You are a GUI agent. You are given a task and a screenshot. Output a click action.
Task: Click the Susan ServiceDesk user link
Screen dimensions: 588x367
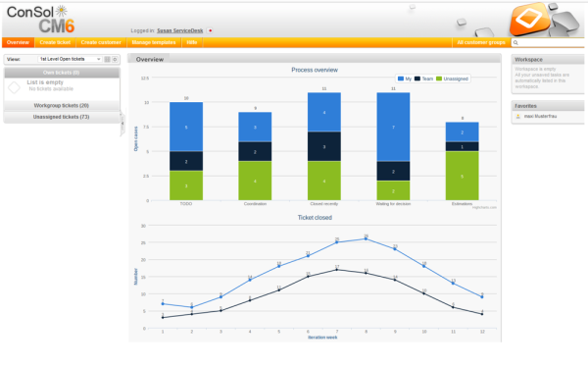pyautogui.click(x=180, y=30)
